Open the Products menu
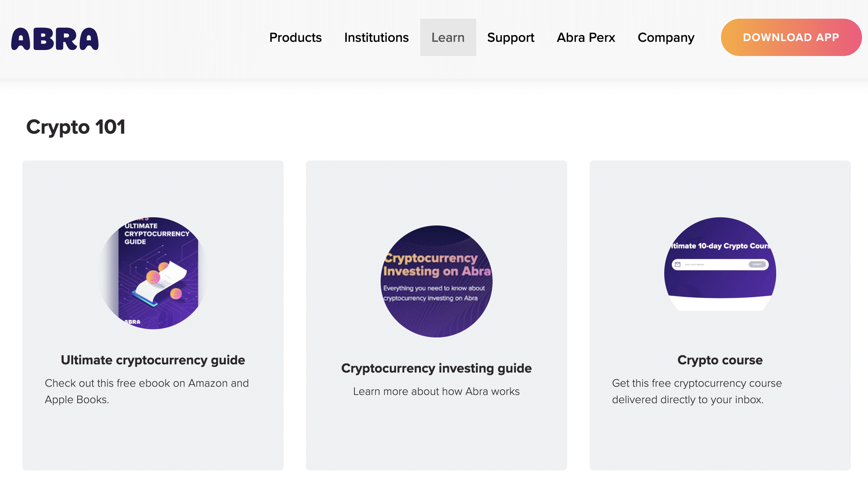The image size is (868, 498). click(296, 37)
